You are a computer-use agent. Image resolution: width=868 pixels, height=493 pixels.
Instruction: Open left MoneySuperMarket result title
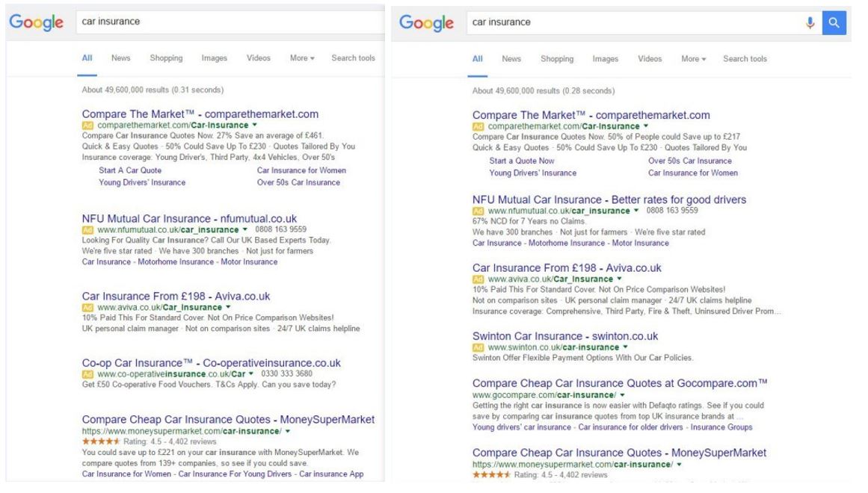pyautogui.click(x=228, y=419)
